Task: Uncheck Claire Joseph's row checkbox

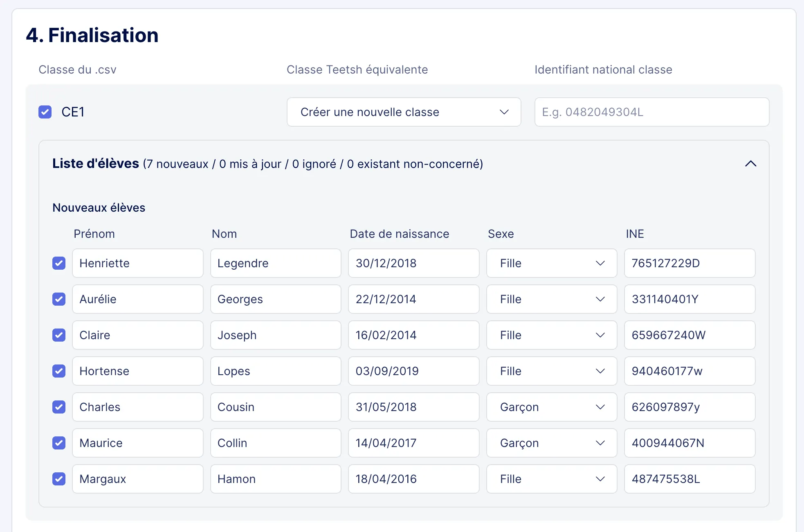Action: coord(59,335)
